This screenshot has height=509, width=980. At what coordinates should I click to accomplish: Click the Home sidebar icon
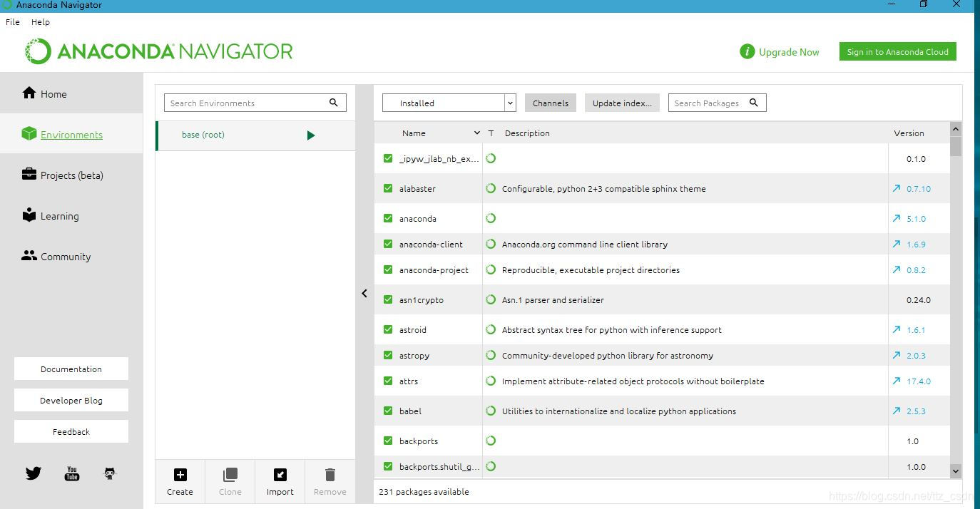coord(29,93)
